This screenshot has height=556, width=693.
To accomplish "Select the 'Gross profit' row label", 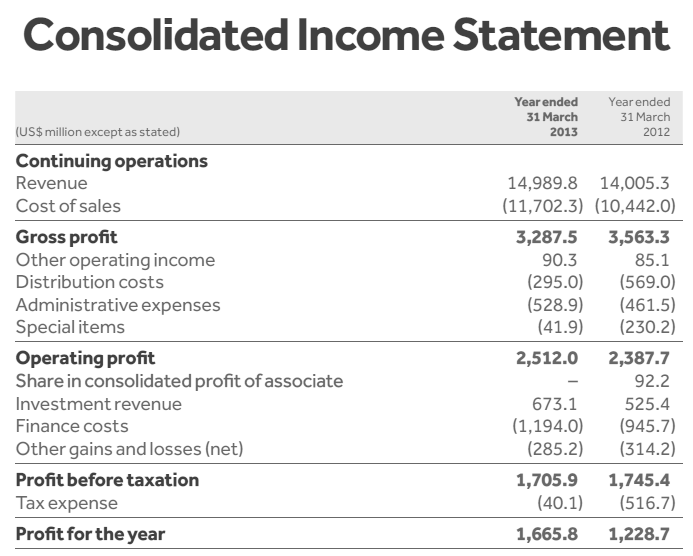I will 67,237.
